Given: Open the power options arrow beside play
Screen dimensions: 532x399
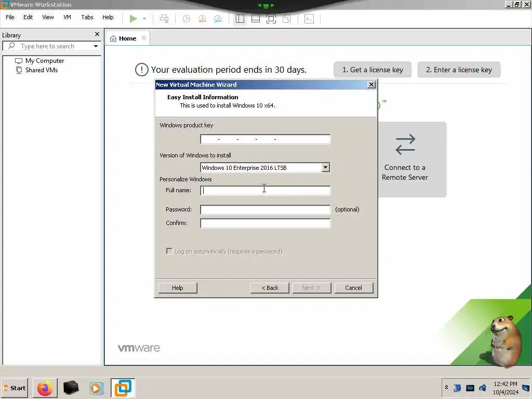Looking at the screenshot, I should (x=144, y=19).
